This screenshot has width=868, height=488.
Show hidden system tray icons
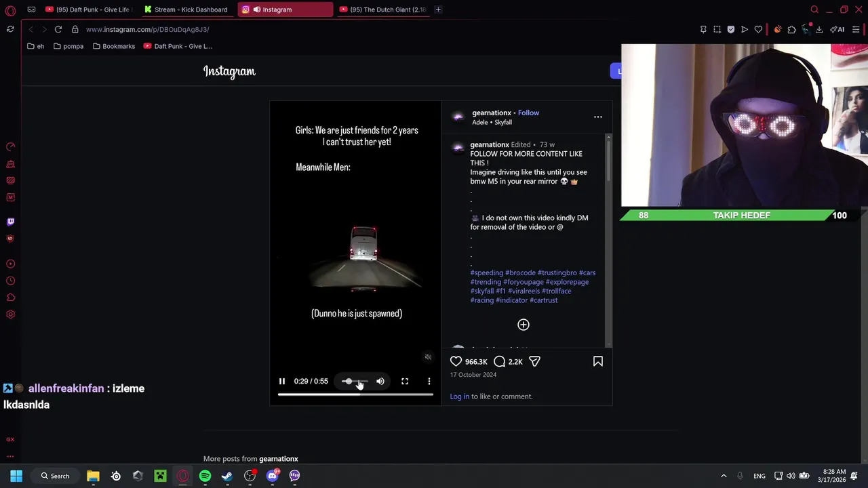[724, 476]
